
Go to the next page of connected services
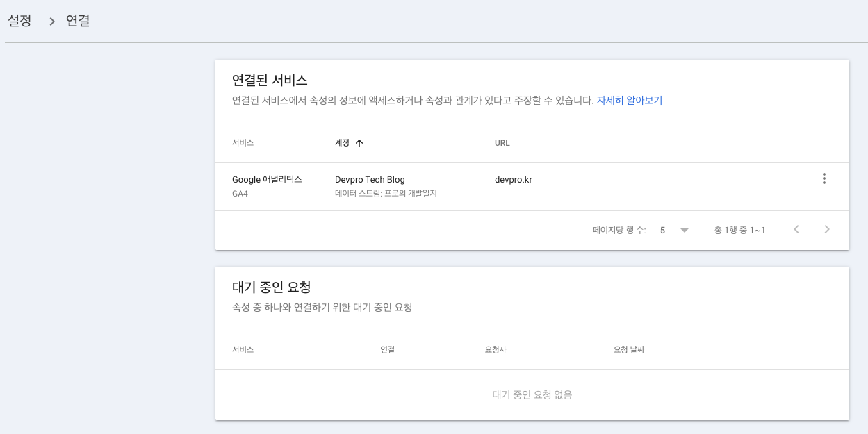point(827,229)
